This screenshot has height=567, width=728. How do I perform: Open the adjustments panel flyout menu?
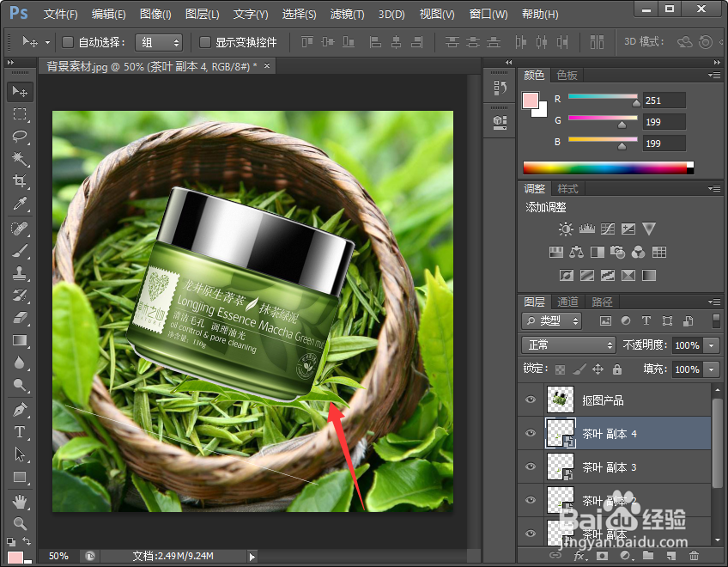(x=714, y=188)
